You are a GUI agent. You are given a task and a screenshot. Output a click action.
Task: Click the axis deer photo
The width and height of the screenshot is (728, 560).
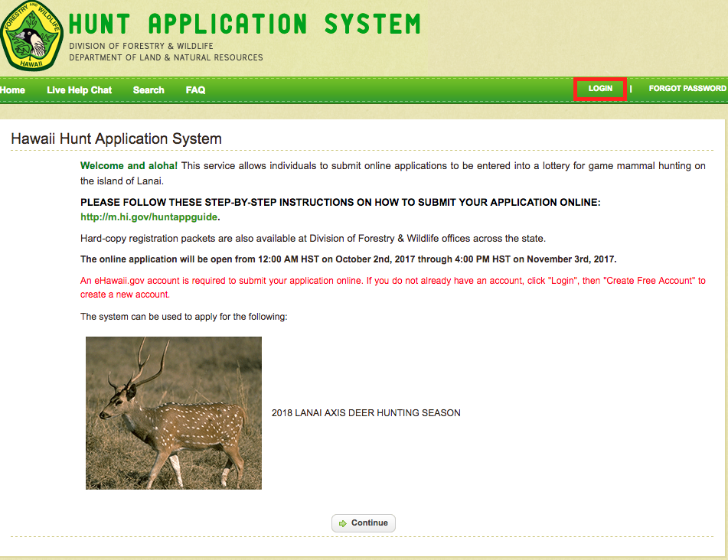[174, 413]
